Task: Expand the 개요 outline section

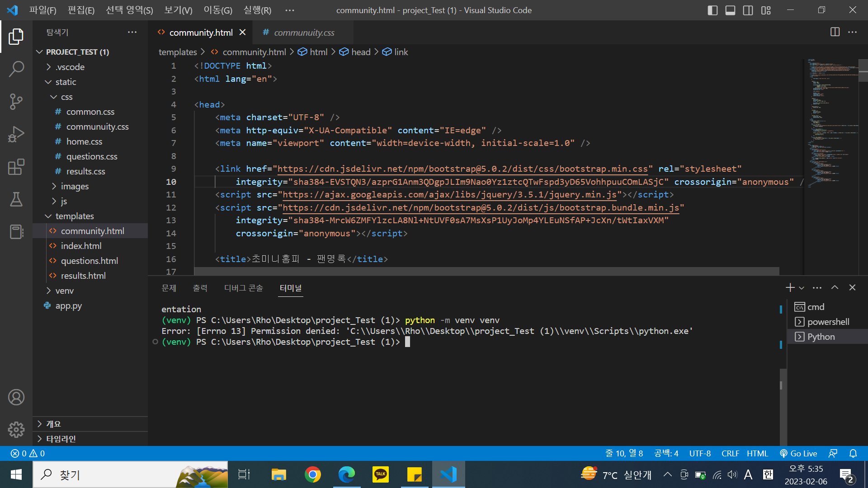Action: click(x=90, y=424)
